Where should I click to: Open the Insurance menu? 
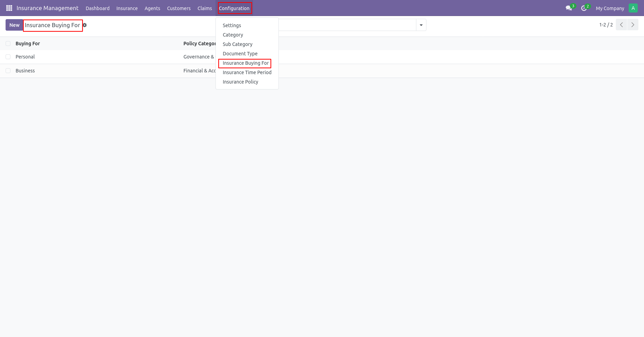tap(127, 8)
